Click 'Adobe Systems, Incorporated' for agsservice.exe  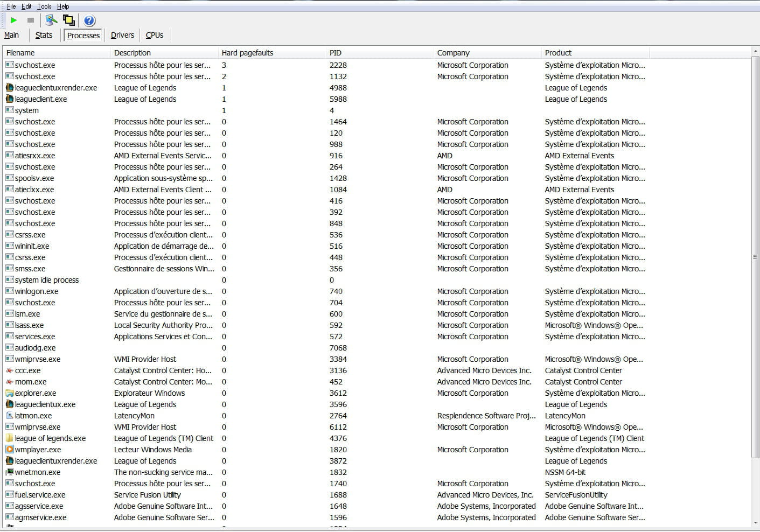pos(486,506)
